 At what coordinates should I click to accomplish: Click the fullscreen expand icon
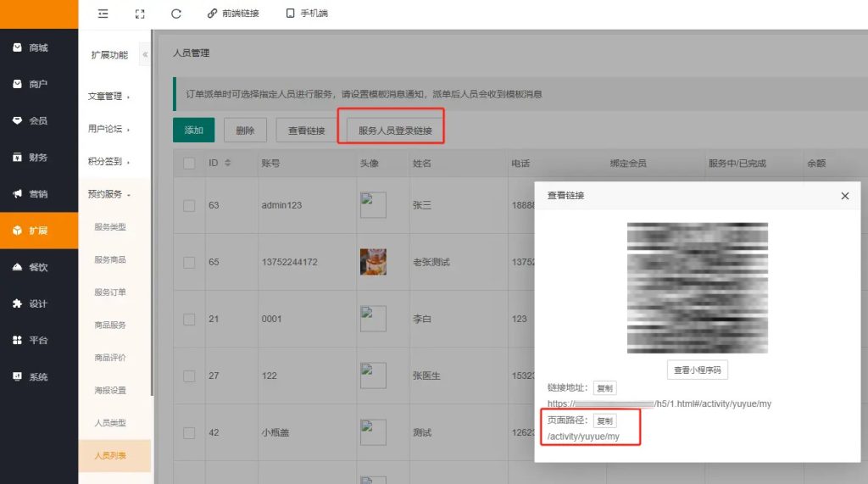(140, 14)
